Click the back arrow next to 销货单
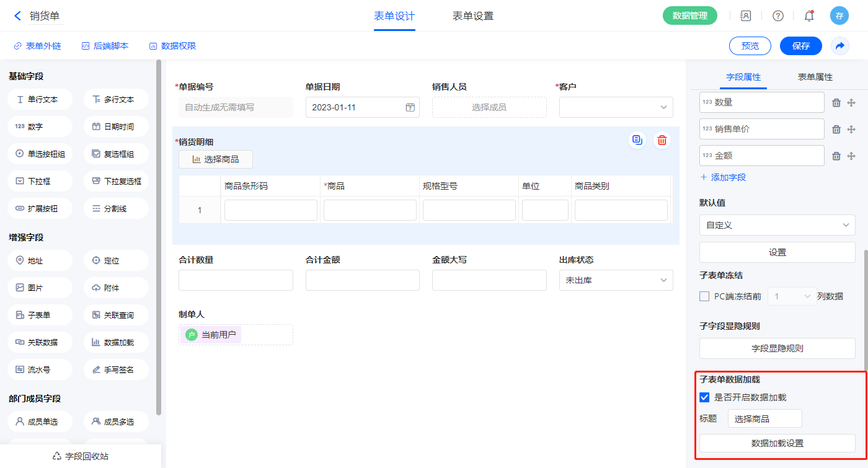 click(x=17, y=16)
